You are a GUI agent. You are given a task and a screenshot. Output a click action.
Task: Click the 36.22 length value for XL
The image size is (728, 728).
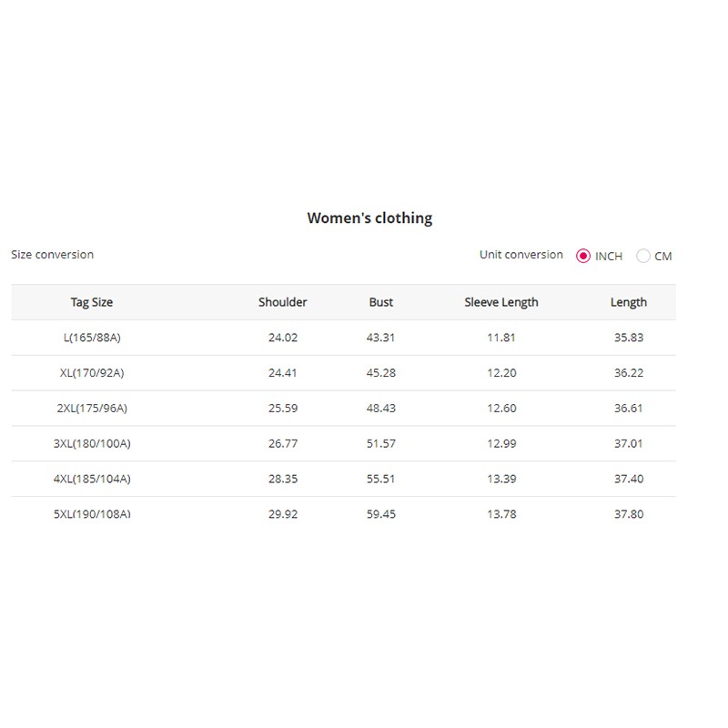coord(629,373)
